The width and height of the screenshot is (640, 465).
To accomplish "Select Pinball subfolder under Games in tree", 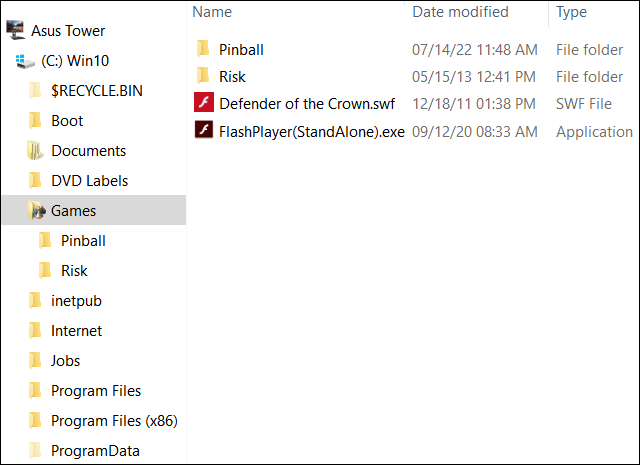I will 83,241.
